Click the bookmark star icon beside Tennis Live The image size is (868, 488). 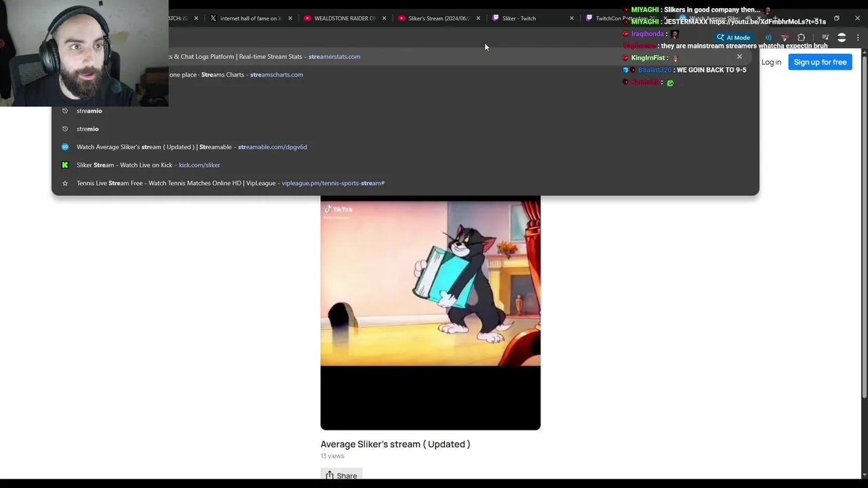click(x=65, y=183)
